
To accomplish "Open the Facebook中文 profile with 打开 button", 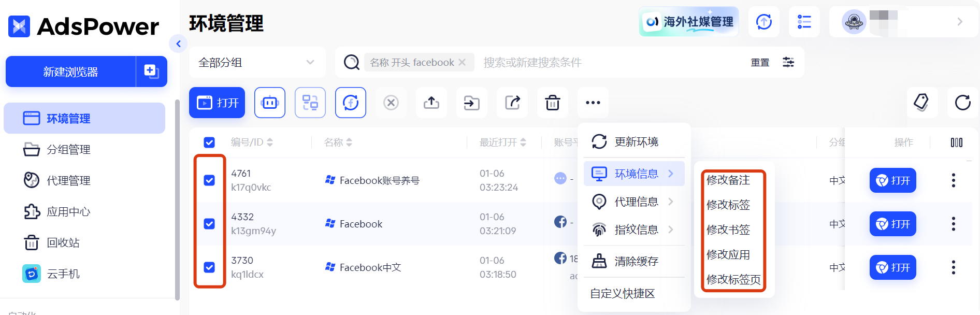I will click(x=892, y=267).
